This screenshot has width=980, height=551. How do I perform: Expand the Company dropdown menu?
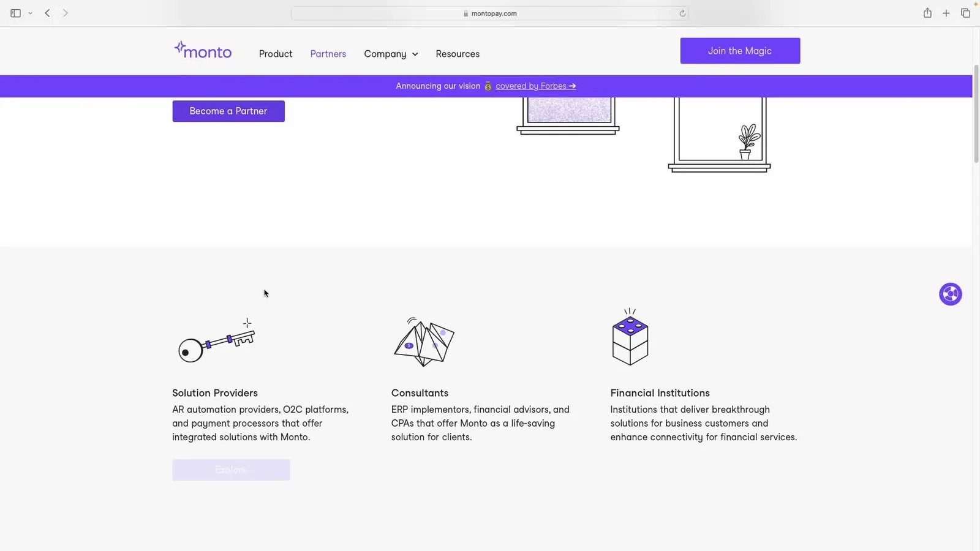pos(391,54)
